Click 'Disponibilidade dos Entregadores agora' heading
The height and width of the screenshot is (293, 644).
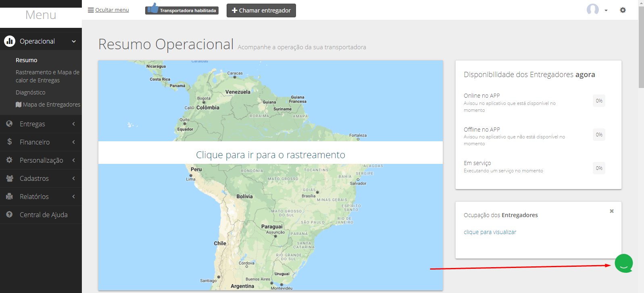[x=529, y=74]
